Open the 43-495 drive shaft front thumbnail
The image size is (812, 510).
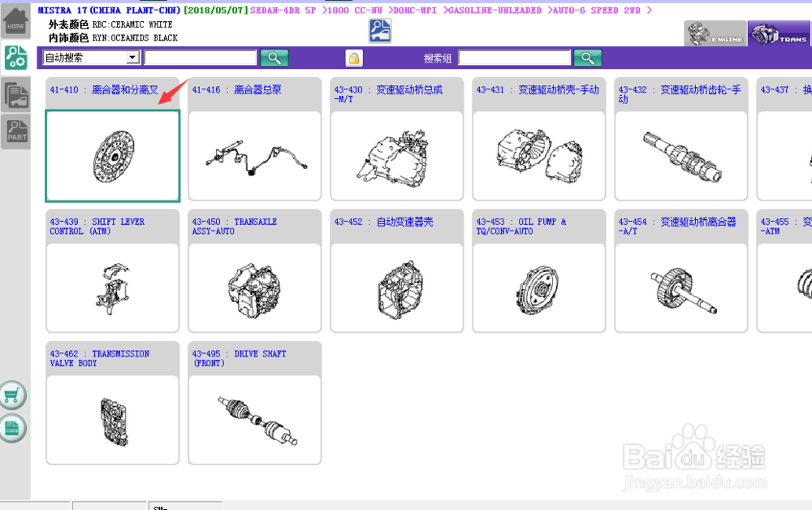click(x=255, y=420)
